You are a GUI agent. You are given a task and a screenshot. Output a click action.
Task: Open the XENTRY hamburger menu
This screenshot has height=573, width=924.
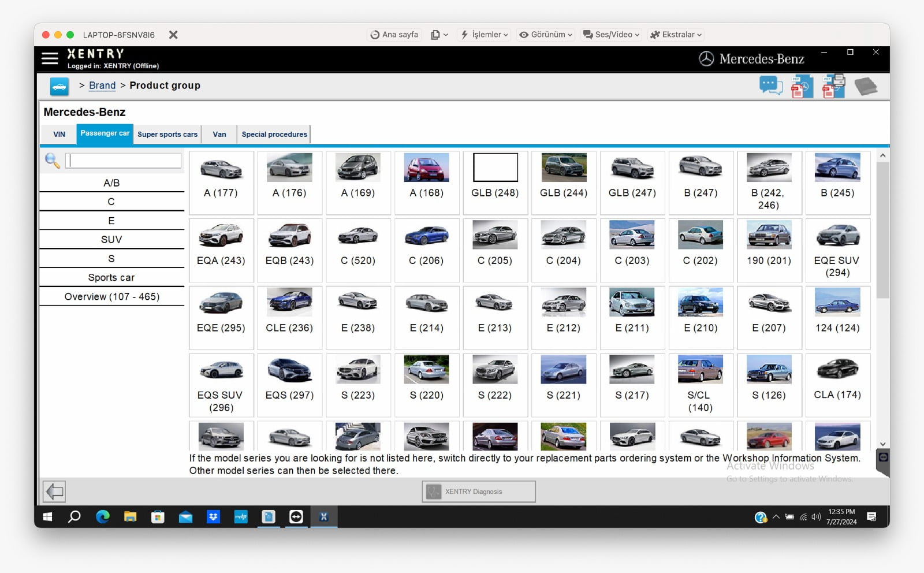click(50, 58)
